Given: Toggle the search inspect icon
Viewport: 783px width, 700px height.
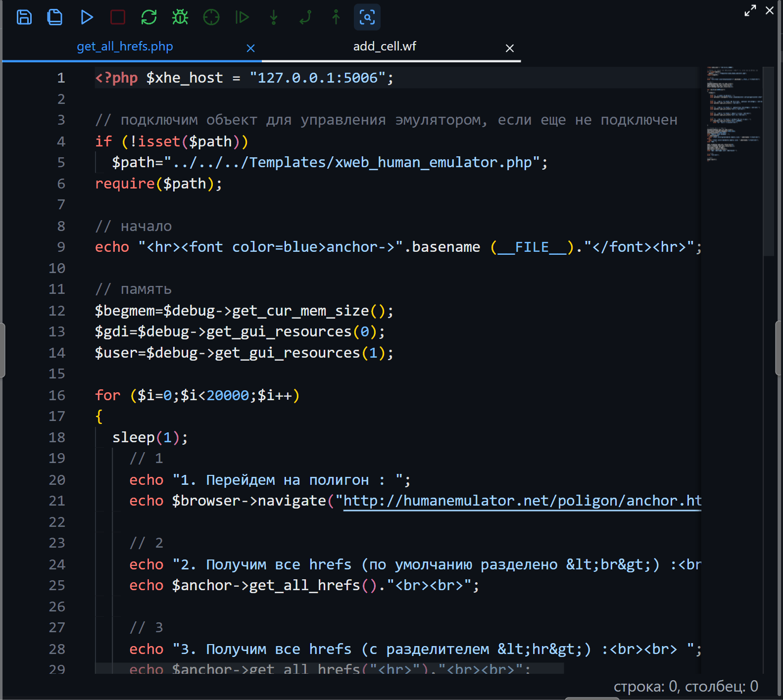Looking at the screenshot, I should pyautogui.click(x=367, y=17).
